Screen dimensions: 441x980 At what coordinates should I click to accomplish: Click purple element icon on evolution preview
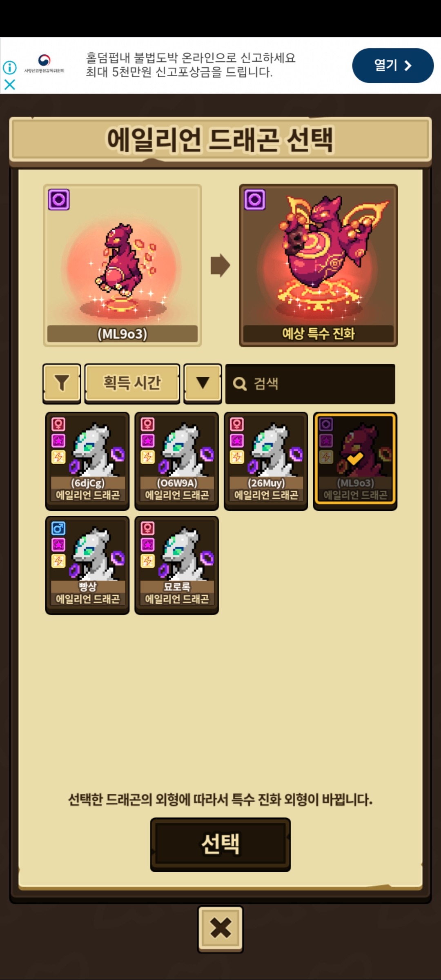(x=255, y=200)
